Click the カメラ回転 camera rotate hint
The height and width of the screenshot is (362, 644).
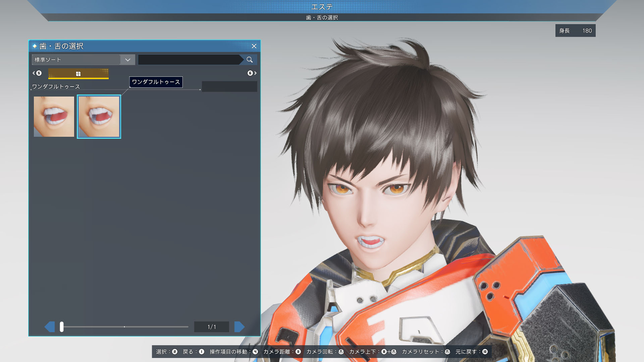click(x=325, y=352)
